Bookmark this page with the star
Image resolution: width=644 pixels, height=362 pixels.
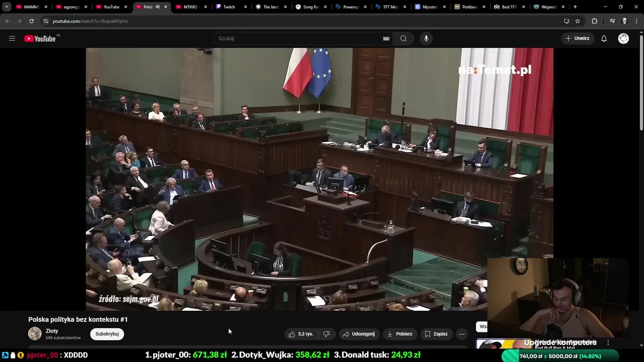[578, 21]
